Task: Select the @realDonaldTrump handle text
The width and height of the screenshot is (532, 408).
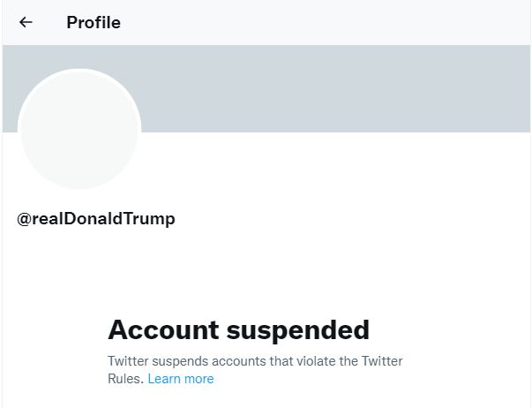Action: point(96,219)
